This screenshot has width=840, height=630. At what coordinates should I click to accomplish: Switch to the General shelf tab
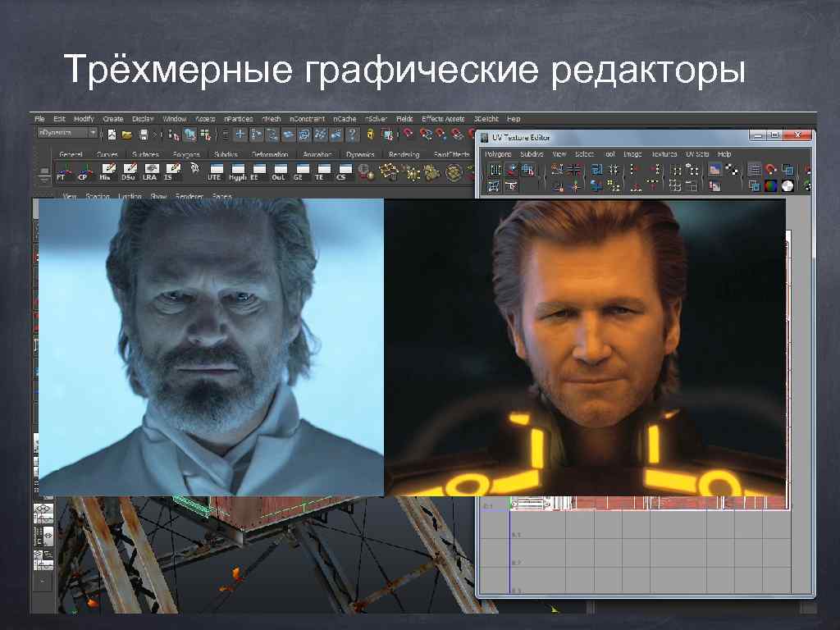tap(71, 154)
